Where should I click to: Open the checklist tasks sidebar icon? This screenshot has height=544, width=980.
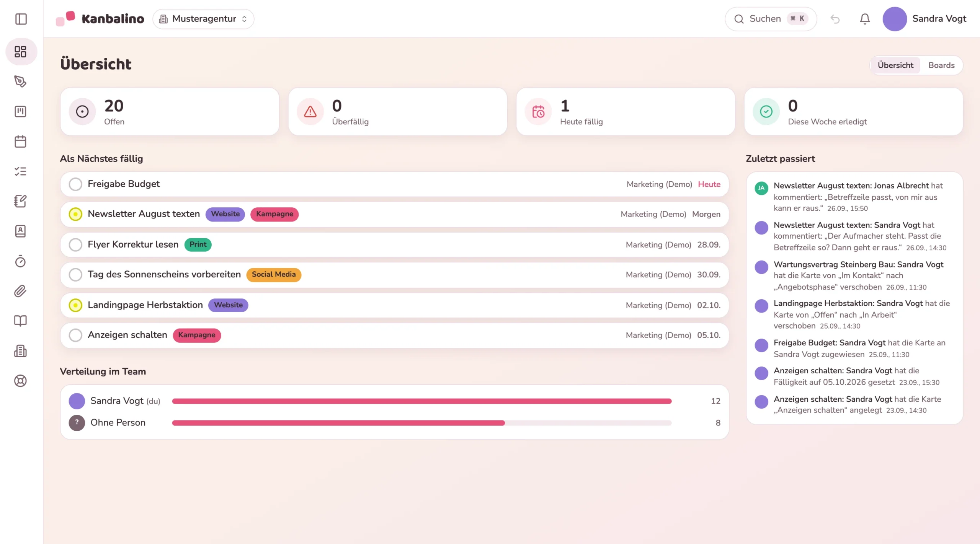[20, 171]
